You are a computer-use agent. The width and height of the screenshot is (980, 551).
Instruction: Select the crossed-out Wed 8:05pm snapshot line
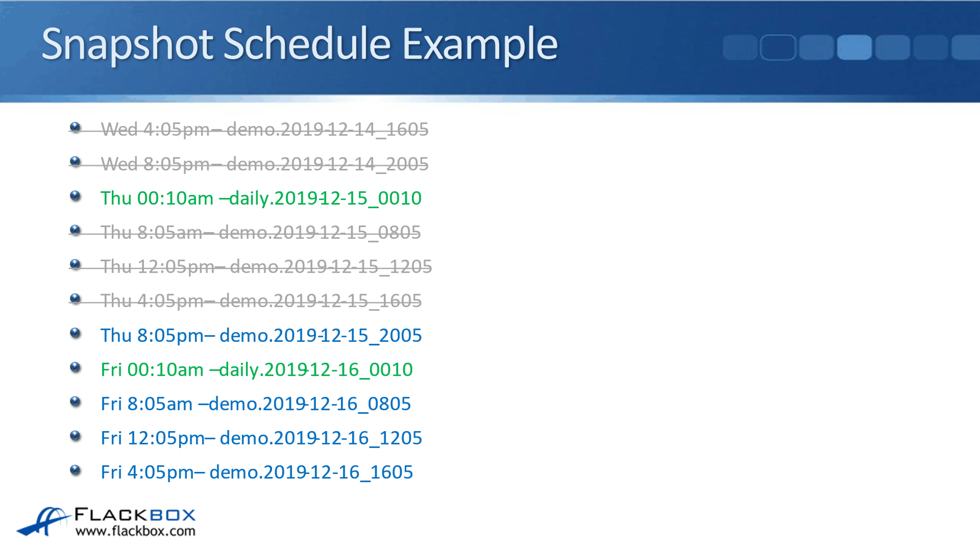(x=264, y=164)
